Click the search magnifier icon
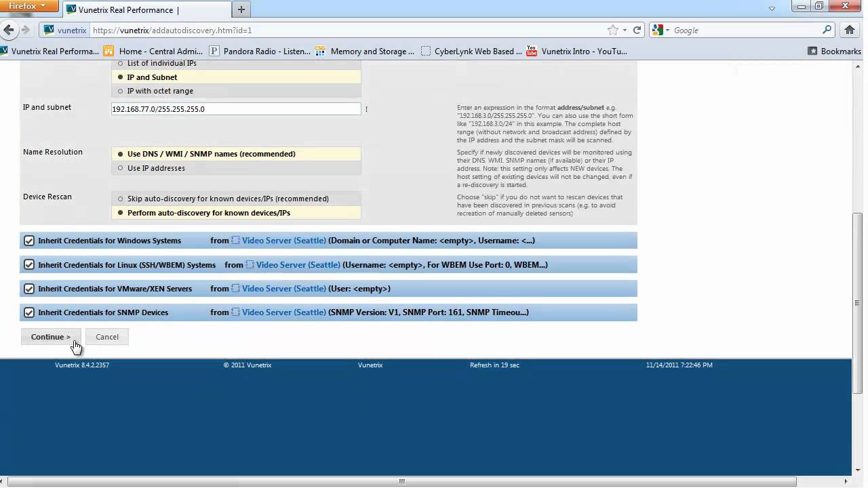Image resolution: width=868 pixels, height=488 pixels. [x=827, y=30]
